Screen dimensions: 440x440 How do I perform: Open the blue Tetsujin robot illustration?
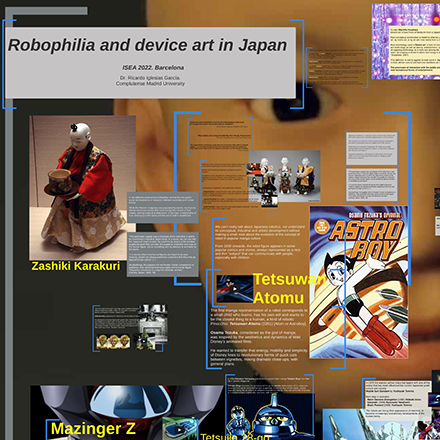pyautogui.click(x=270, y=417)
